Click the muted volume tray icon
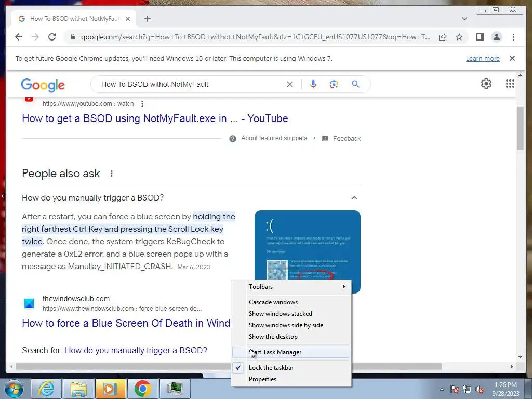The image size is (532, 399). tap(480, 389)
